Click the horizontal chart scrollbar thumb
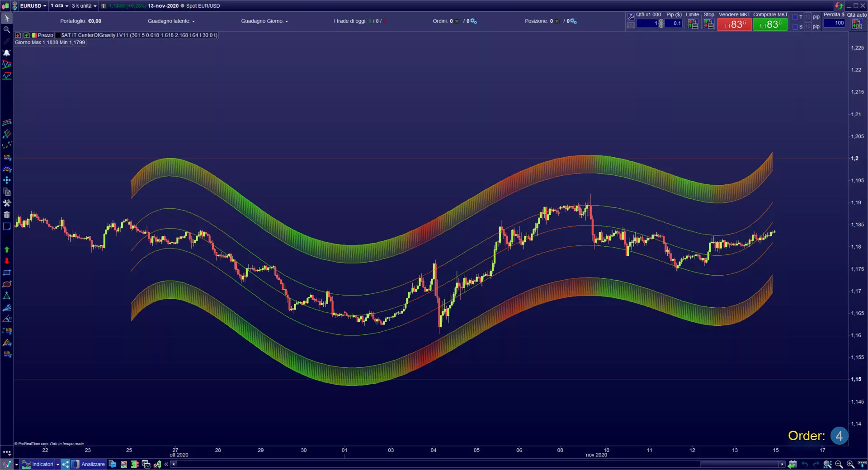 (740, 464)
